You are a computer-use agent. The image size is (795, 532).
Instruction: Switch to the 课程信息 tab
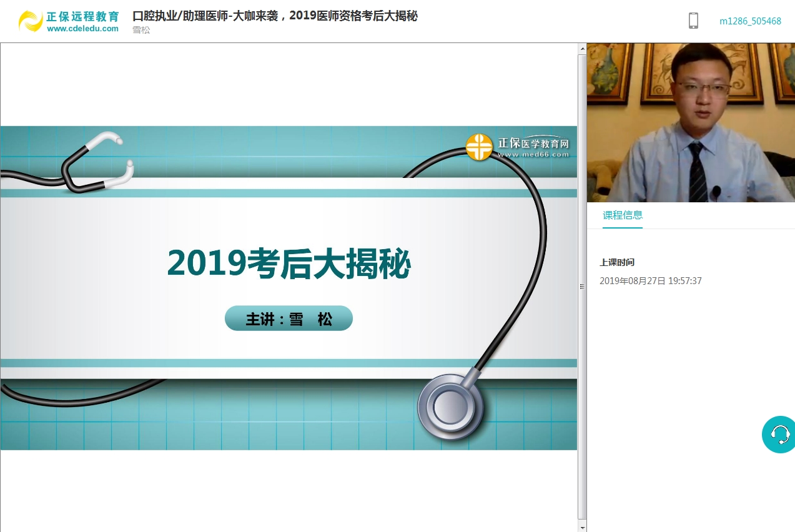pyautogui.click(x=622, y=215)
